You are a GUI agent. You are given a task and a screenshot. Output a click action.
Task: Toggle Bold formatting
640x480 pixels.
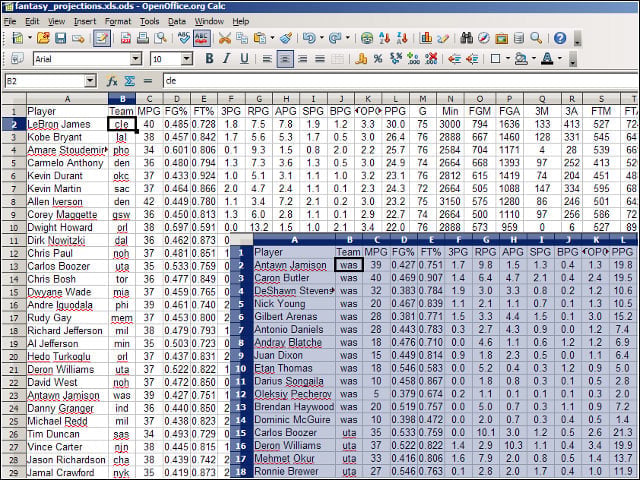coord(209,59)
